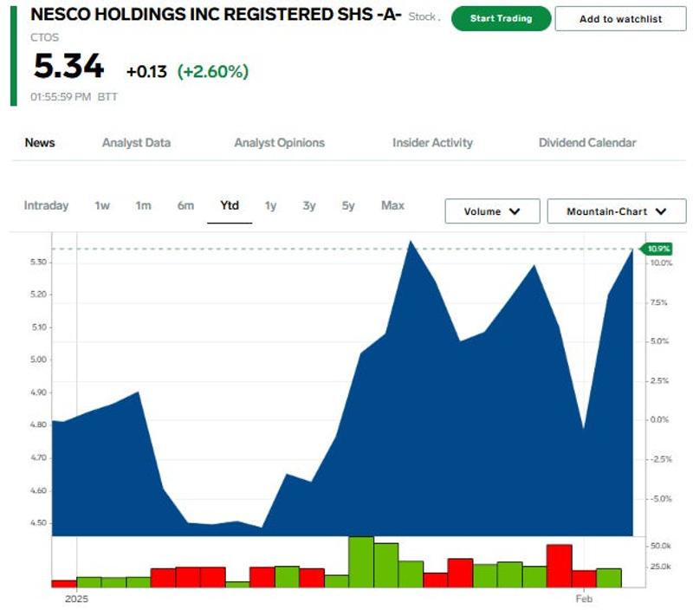The image size is (693, 616).
Task: Click the 2025 axis label
Action: (76, 600)
